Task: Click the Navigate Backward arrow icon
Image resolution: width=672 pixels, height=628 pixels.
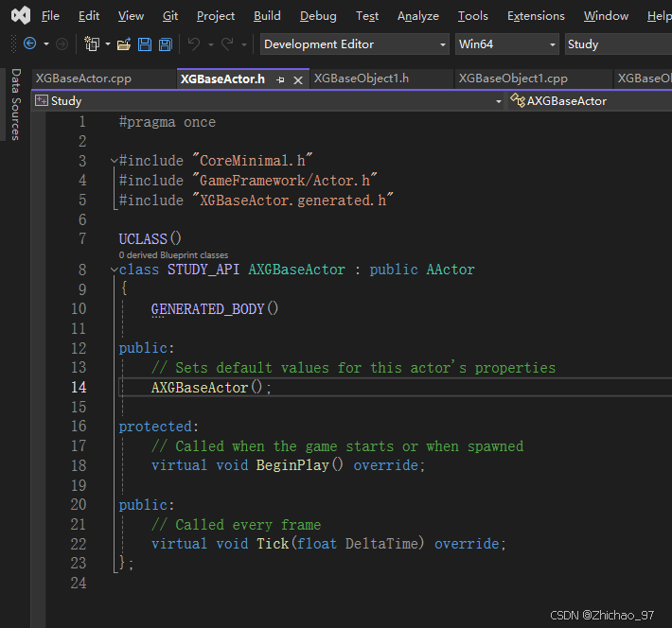Action: tap(29, 44)
